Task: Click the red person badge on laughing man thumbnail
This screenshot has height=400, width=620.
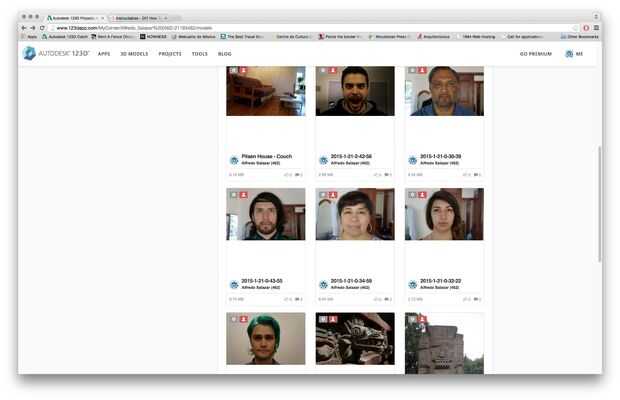Action: pos(333,70)
